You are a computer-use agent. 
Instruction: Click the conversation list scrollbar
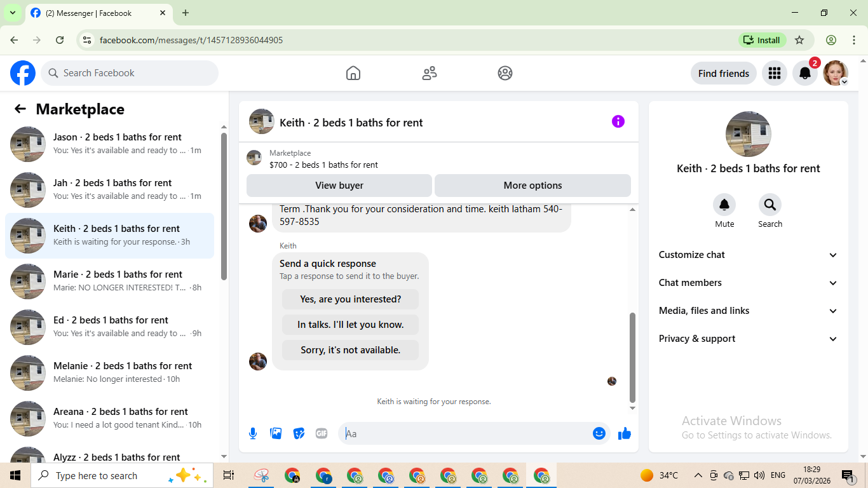click(x=224, y=207)
